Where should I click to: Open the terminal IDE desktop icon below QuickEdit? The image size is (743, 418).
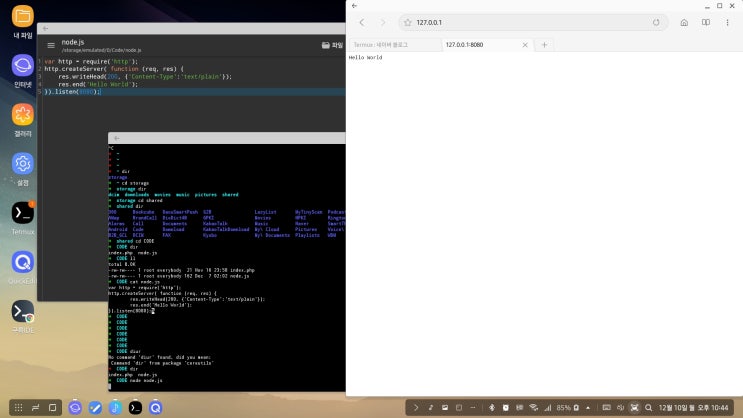coord(22,311)
